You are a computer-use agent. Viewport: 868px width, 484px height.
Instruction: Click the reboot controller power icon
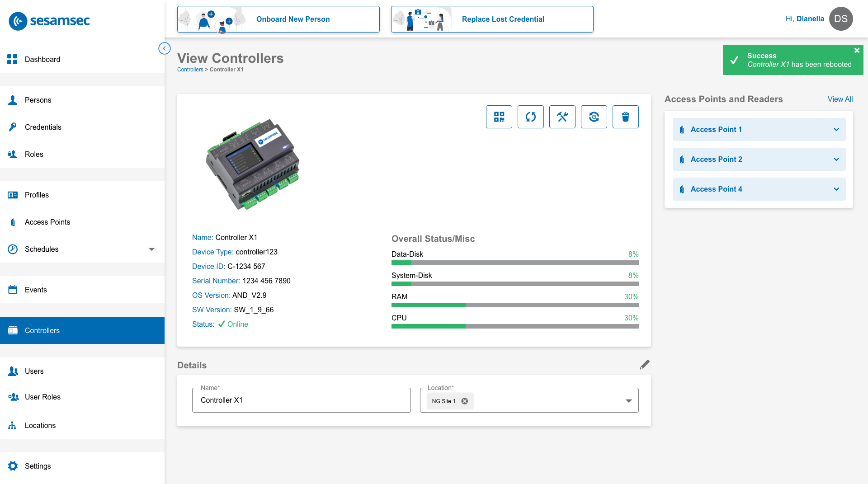point(594,117)
